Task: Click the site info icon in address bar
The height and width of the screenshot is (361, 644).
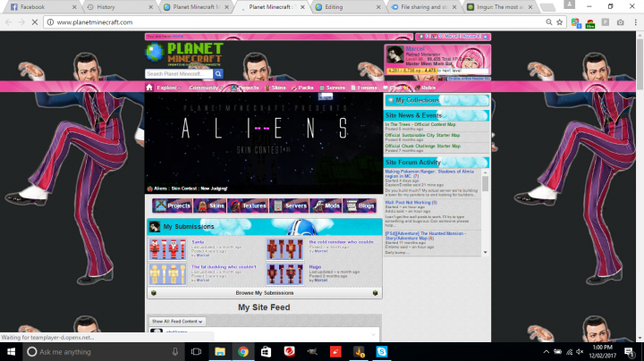Action: (50, 22)
